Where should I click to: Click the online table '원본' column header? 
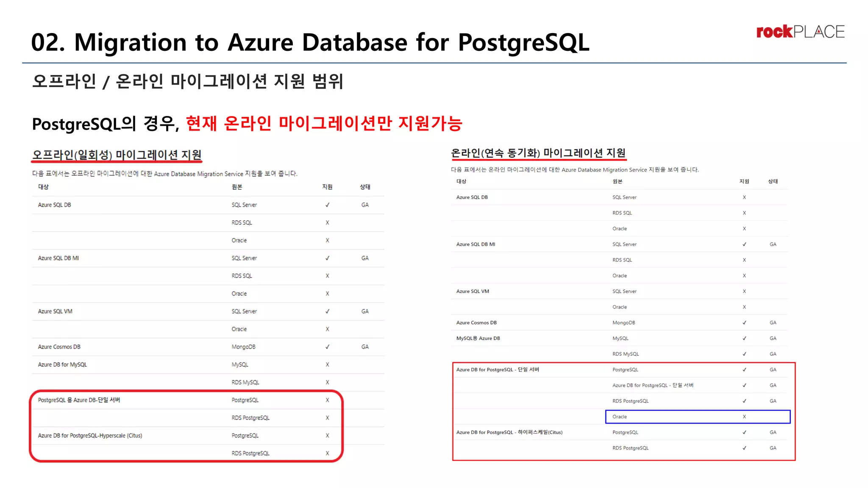[x=618, y=181]
